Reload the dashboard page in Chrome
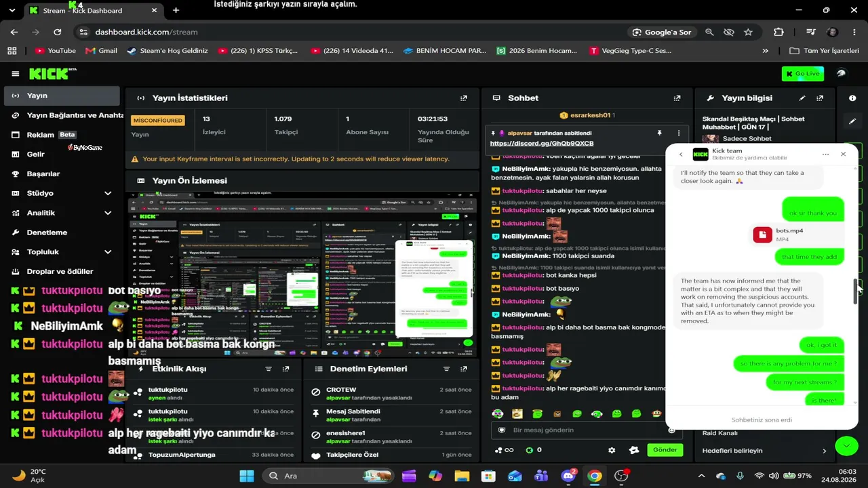The height and width of the screenshot is (488, 868). (58, 32)
